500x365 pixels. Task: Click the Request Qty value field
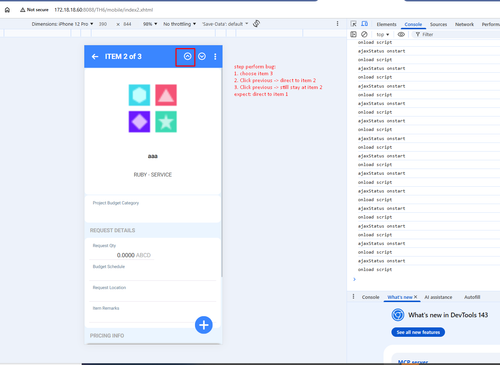point(122,255)
